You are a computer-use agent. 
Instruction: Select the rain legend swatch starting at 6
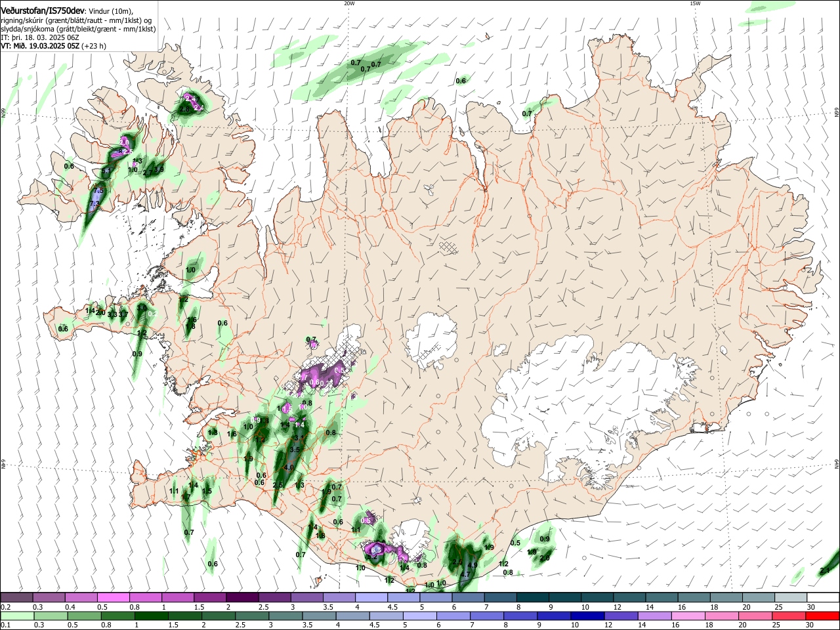452,616
